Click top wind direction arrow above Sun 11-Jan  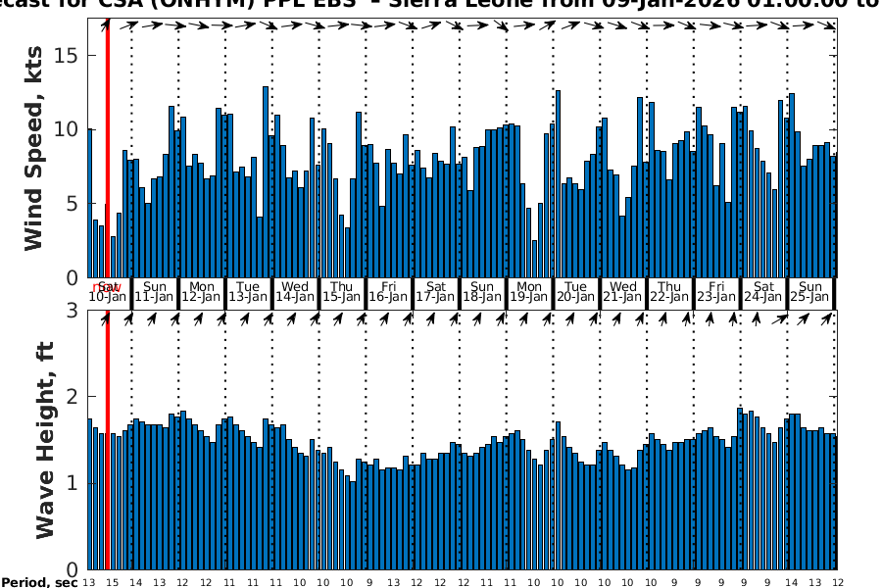(x=151, y=25)
